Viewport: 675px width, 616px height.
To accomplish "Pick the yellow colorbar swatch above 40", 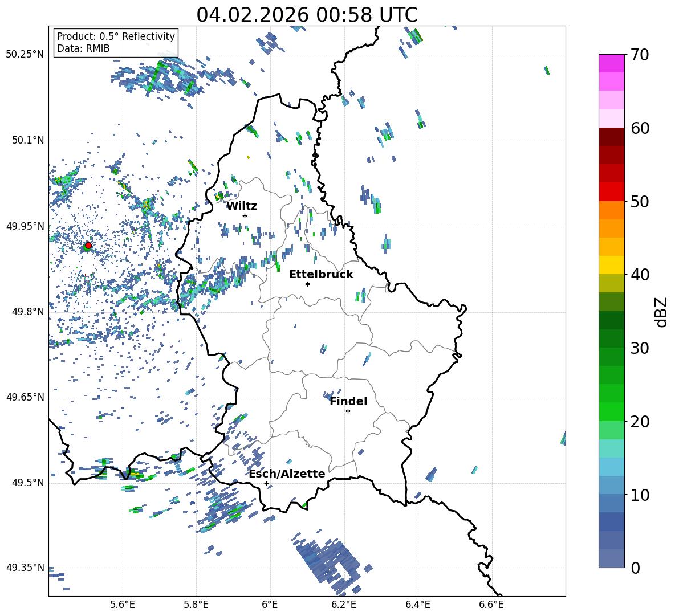I will tap(612, 265).
